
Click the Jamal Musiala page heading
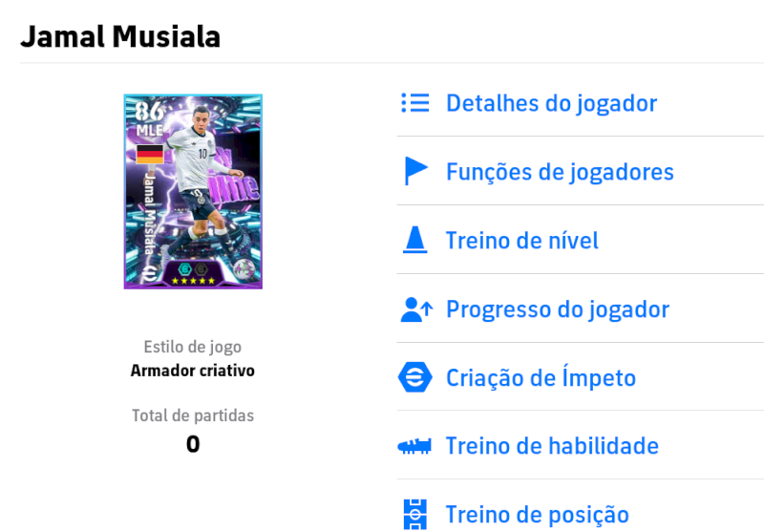[x=120, y=36]
